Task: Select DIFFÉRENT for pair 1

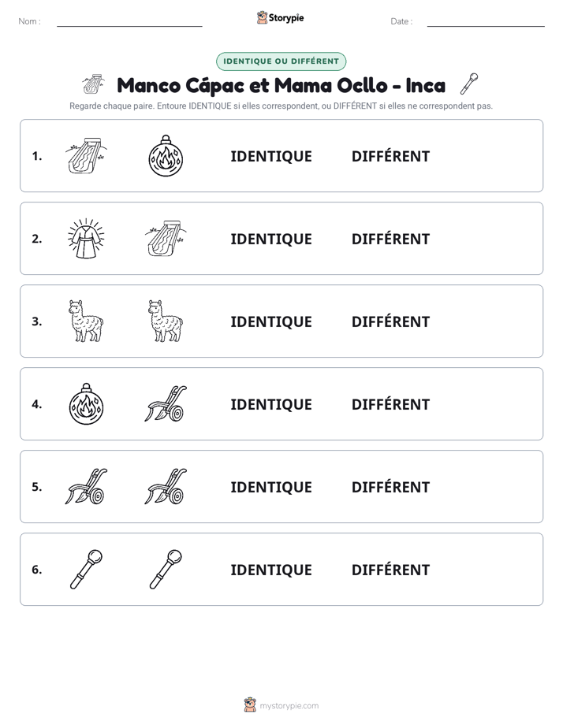Action: point(390,157)
